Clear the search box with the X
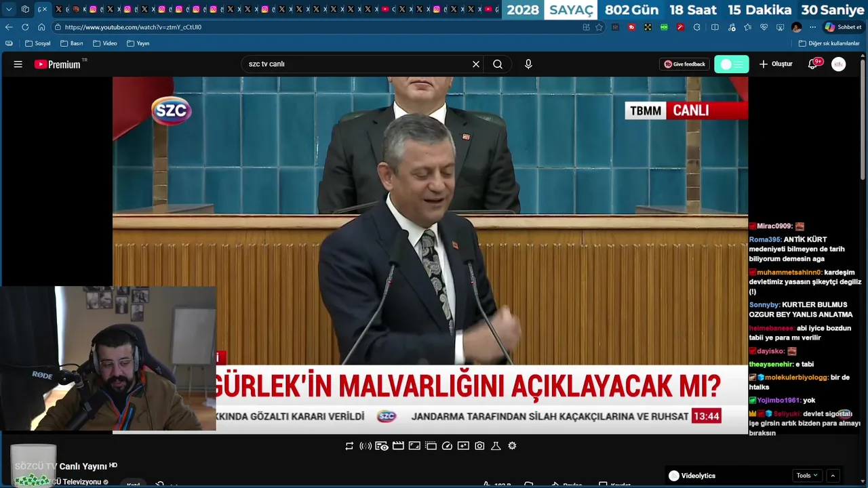This screenshot has width=868, height=488. 476,64
